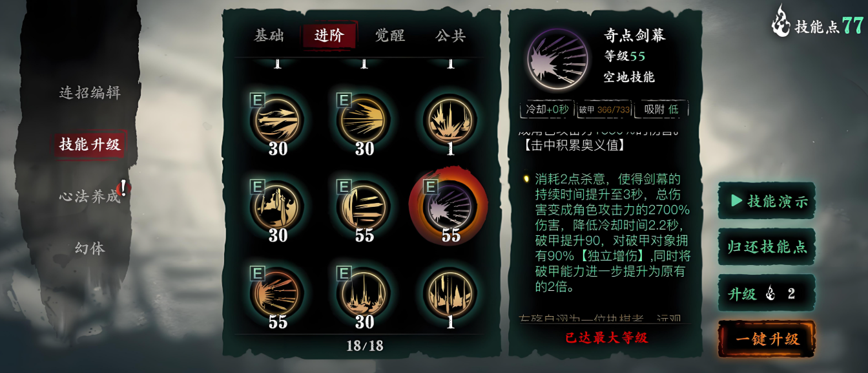Select the crescent sword-wave skill icon, level 55
The height and width of the screenshot is (373, 868).
click(x=364, y=207)
